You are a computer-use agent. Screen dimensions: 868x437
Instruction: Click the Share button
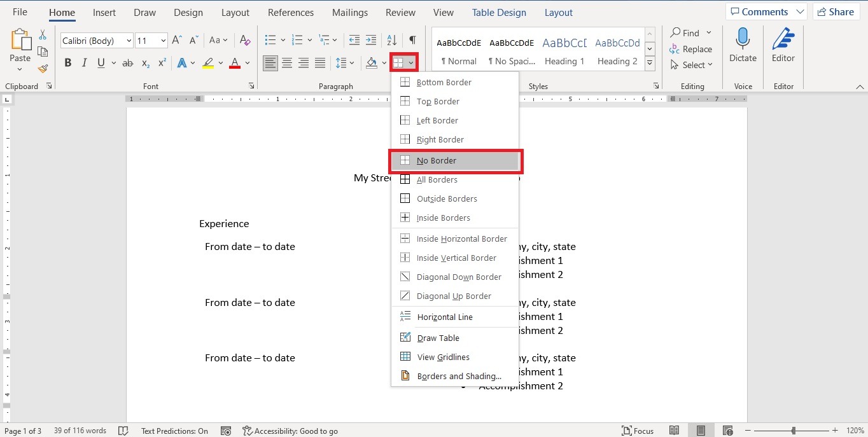point(836,12)
